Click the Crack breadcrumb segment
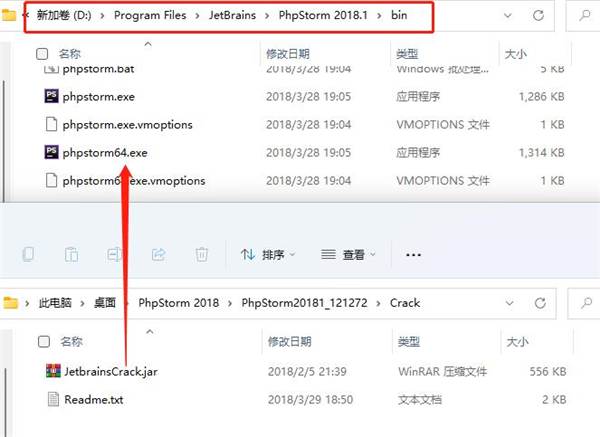This screenshot has height=437, width=600. click(405, 303)
